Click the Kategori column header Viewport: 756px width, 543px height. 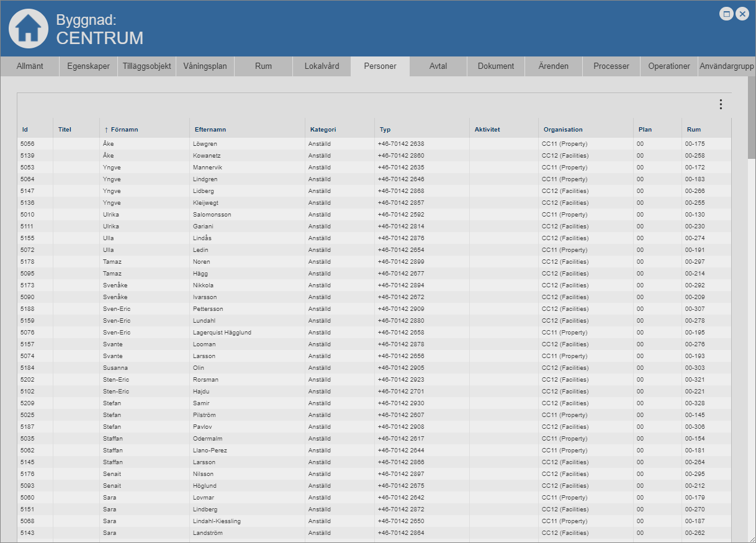point(323,130)
